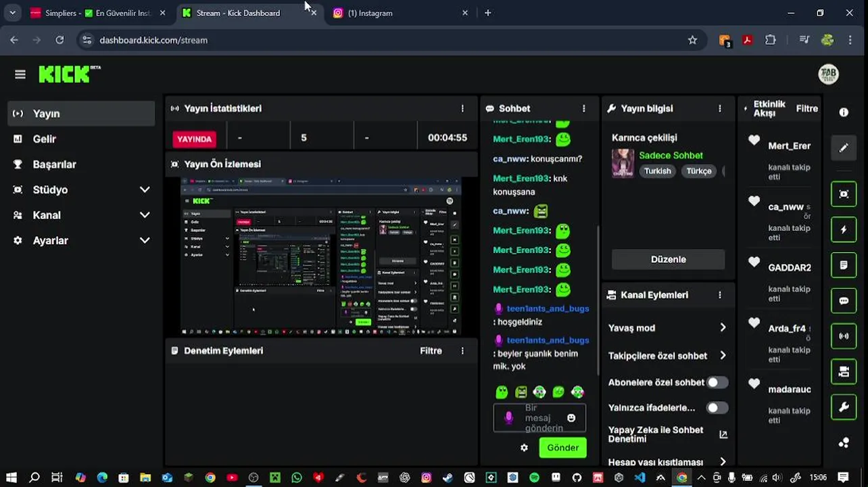The image size is (868, 487).
Task: Toggle the lightning activity feed icon in right sidebar
Action: tap(844, 230)
